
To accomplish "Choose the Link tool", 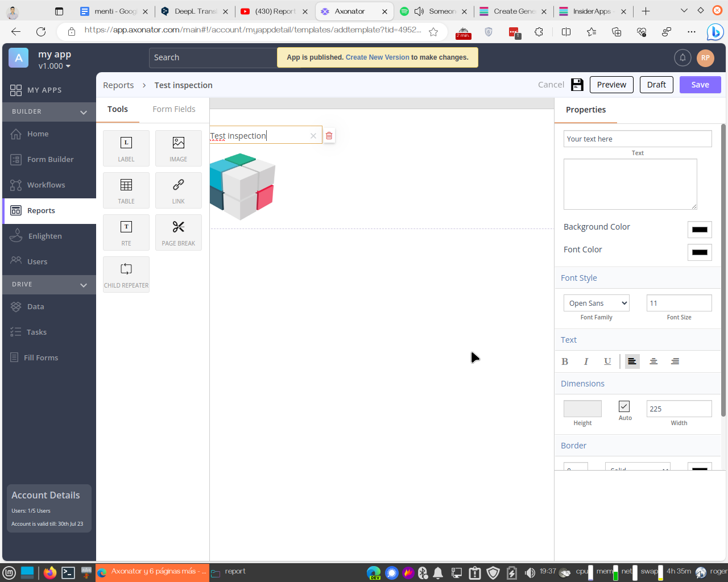I will click(178, 190).
